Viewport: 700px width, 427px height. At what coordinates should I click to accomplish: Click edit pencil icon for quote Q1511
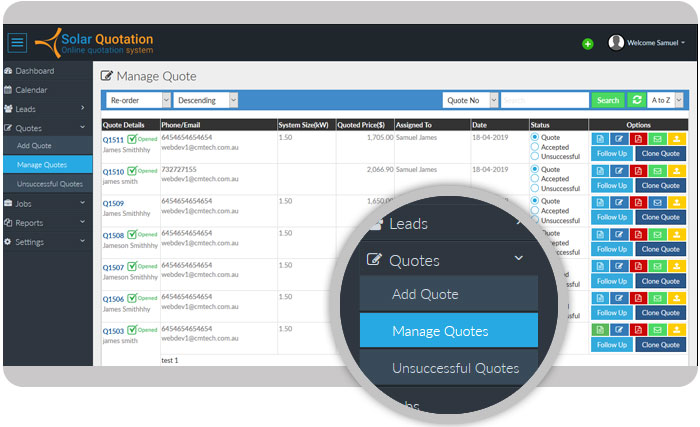coord(619,138)
